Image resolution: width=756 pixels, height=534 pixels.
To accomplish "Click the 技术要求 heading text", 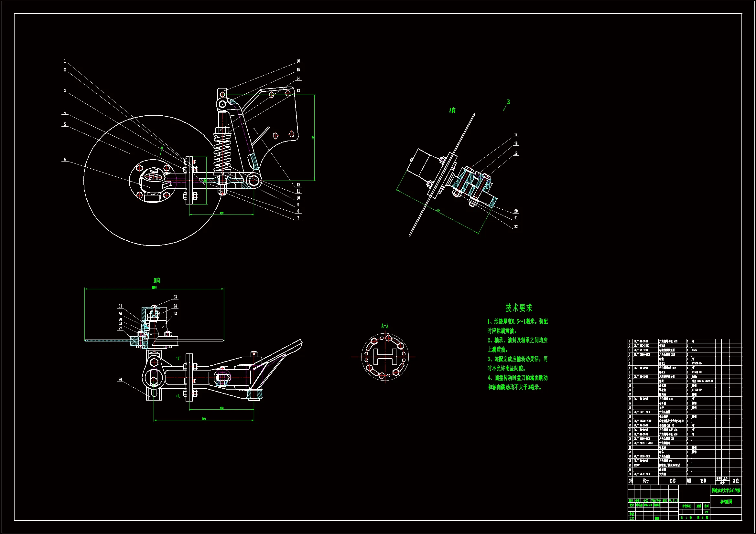I will [x=519, y=308].
